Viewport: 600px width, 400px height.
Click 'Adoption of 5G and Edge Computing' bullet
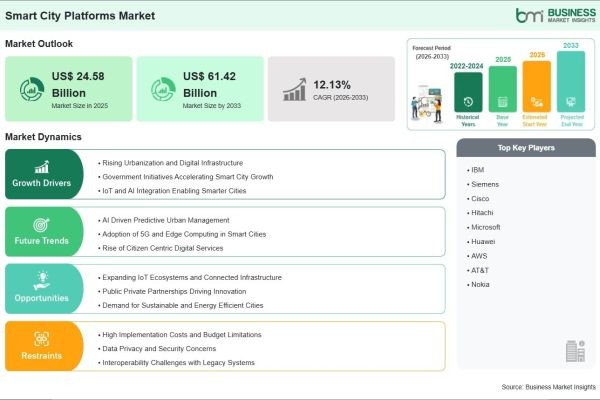tap(182, 234)
